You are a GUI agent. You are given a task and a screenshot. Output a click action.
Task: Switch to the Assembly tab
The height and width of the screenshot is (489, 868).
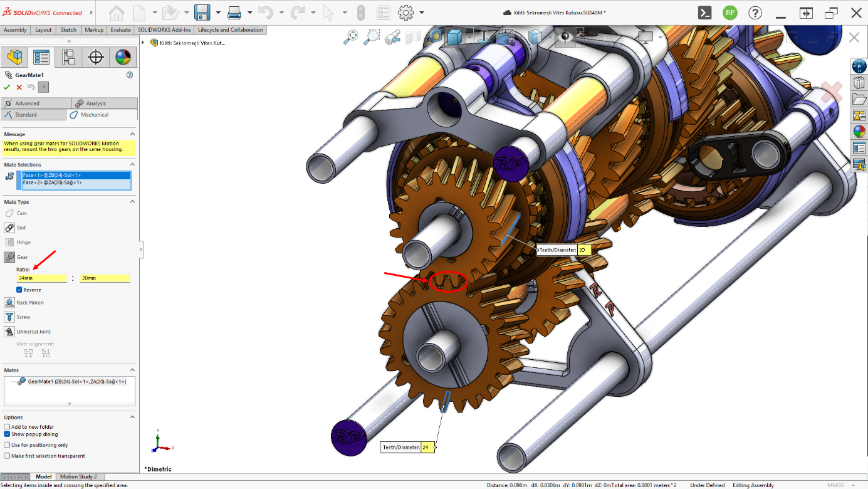(x=15, y=30)
